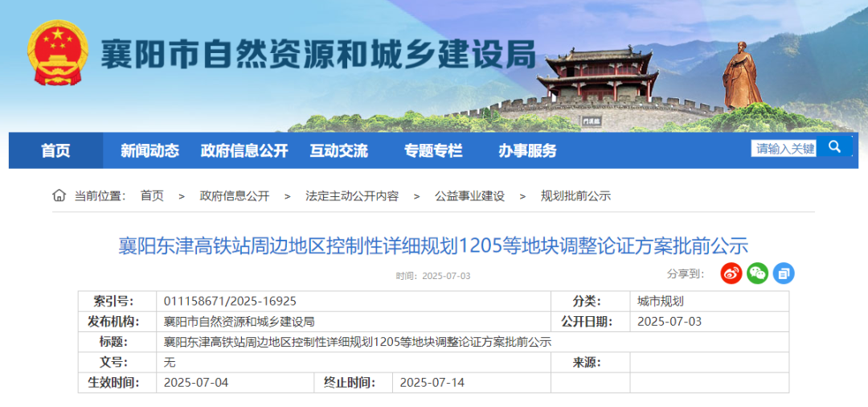Go to 首页 in breadcrumb
This screenshot has width=868, height=407.
pos(152,196)
